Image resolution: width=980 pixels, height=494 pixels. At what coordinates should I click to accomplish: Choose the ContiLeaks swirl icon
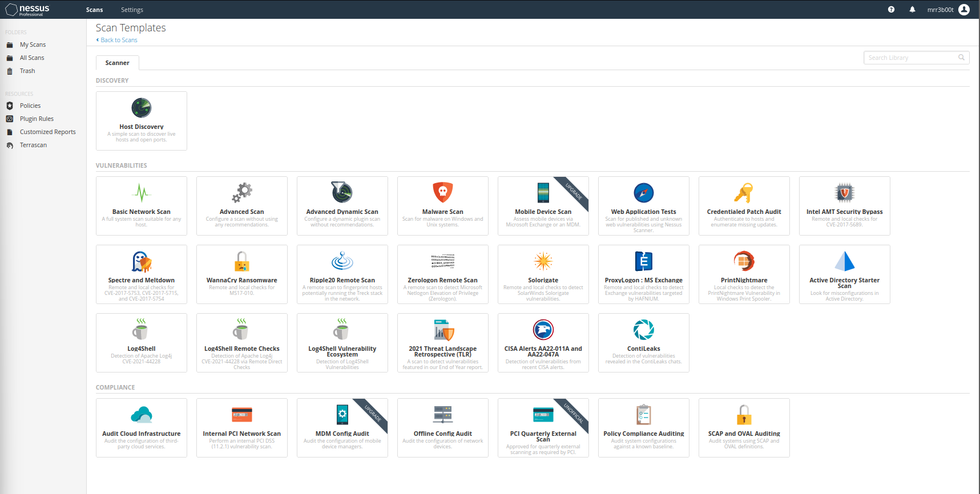(644, 330)
